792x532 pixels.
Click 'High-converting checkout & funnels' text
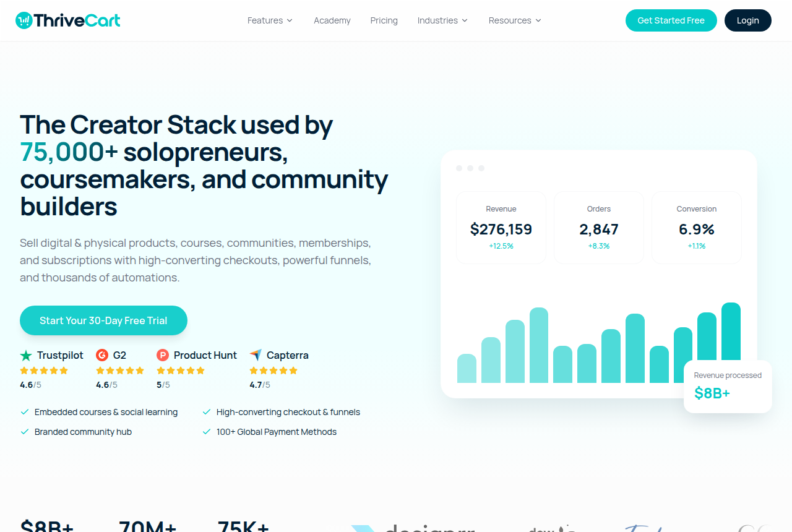[x=288, y=412]
